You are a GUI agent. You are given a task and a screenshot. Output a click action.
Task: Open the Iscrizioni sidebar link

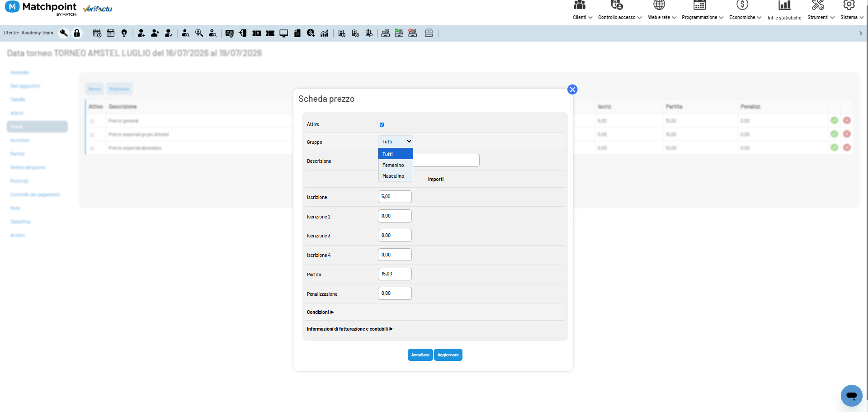[x=20, y=140]
